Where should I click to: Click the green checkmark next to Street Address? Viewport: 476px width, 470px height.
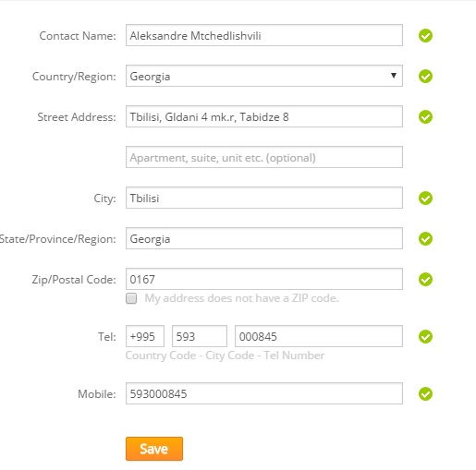point(425,117)
